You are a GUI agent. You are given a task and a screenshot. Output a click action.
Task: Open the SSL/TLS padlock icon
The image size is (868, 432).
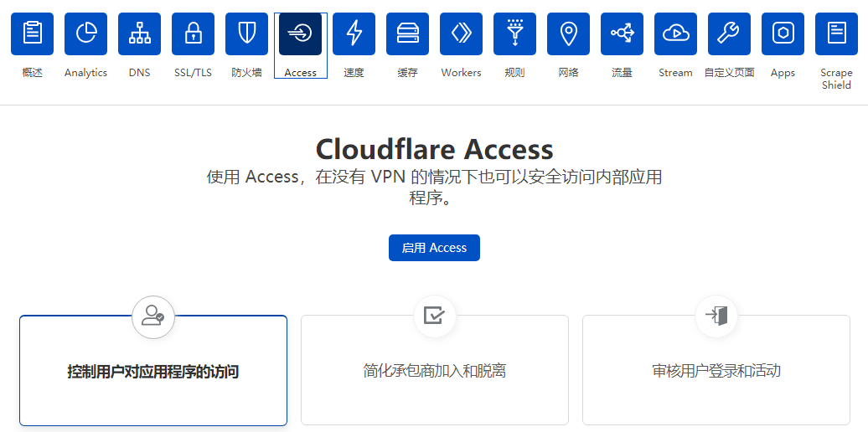coord(193,33)
